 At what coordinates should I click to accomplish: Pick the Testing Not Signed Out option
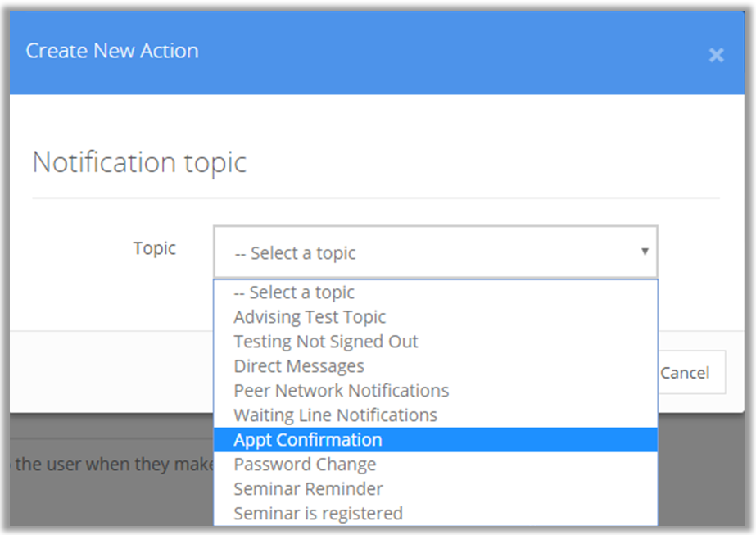(x=326, y=342)
